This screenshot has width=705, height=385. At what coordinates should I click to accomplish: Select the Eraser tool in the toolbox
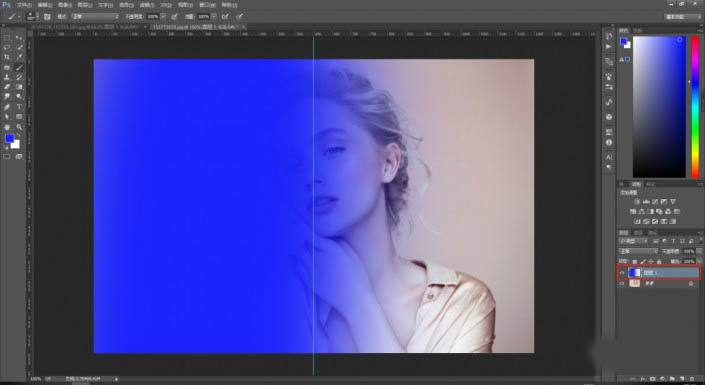click(x=7, y=87)
